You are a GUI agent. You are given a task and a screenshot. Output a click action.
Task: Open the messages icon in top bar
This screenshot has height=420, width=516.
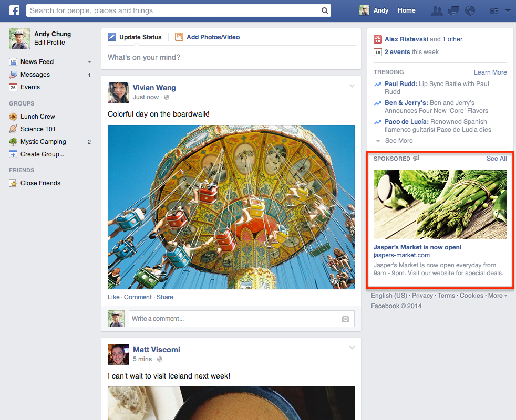[454, 11]
